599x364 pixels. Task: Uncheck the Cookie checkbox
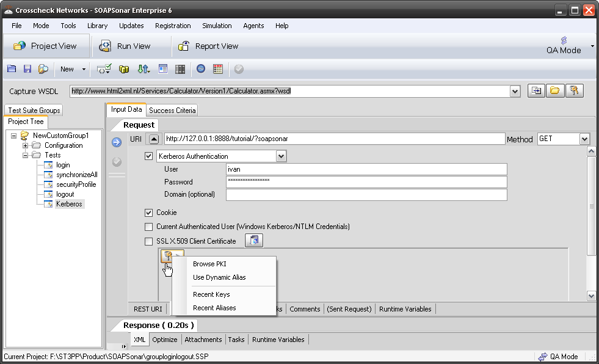(148, 213)
